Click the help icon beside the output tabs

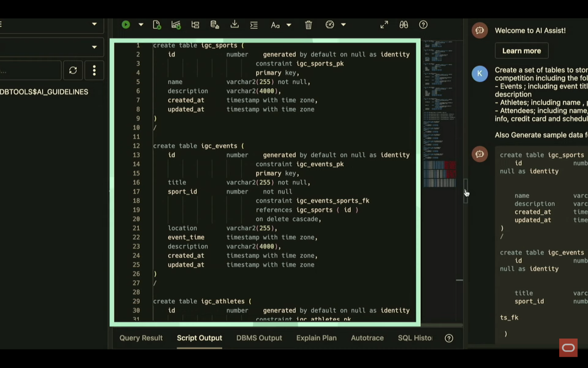[x=449, y=339]
